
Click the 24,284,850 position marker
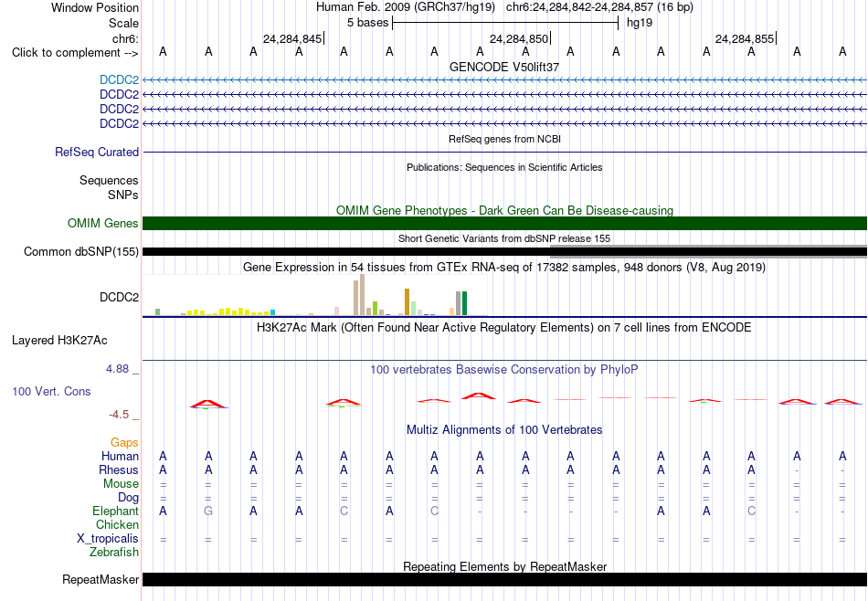pos(519,38)
